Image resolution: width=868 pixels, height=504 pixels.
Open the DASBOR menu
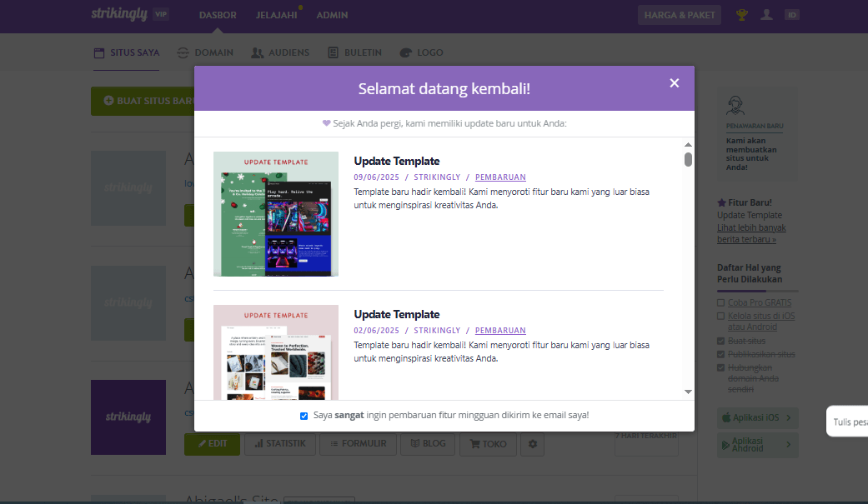coord(218,15)
